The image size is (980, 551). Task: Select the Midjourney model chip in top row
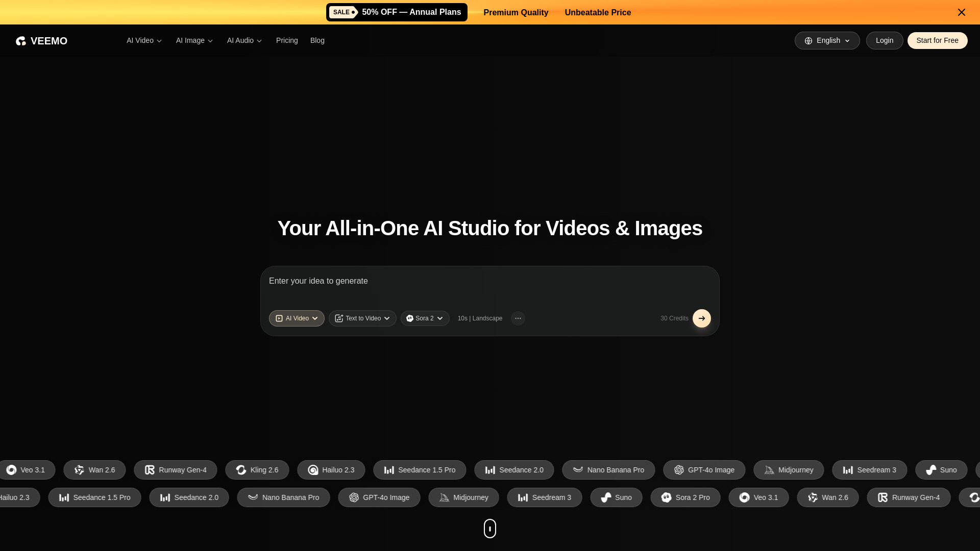click(788, 470)
